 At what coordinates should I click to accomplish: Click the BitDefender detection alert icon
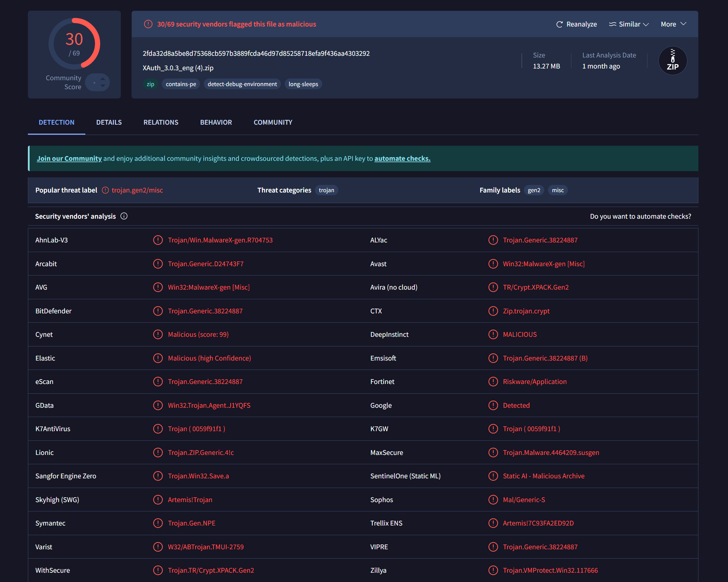pos(158,311)
